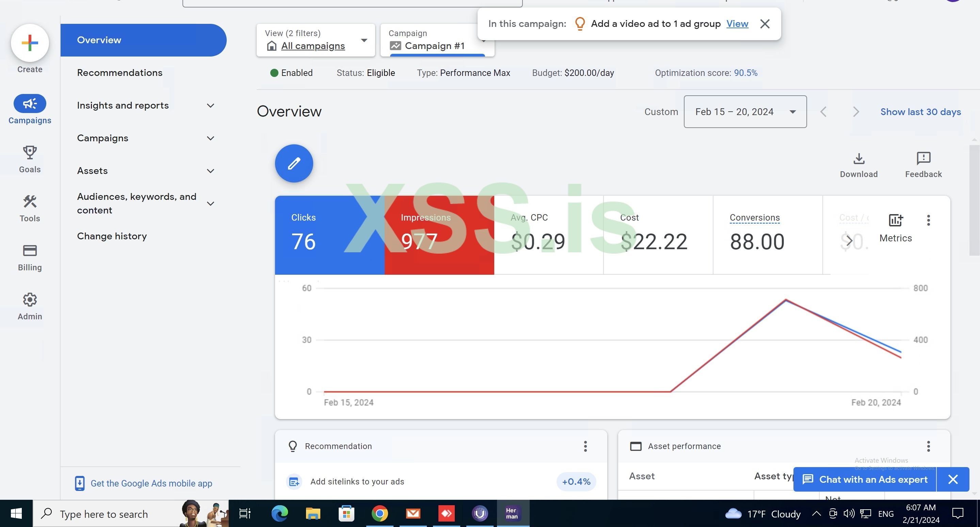This screenshot has height=527, width=980.
Task: Open Chrome from the taskbar
Action: (x=379, y=514)
